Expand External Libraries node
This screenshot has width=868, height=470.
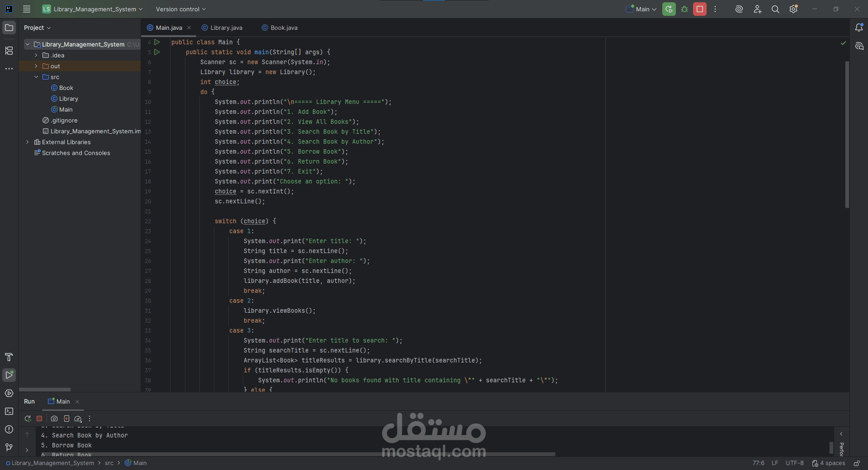click(x=28, y=142)
